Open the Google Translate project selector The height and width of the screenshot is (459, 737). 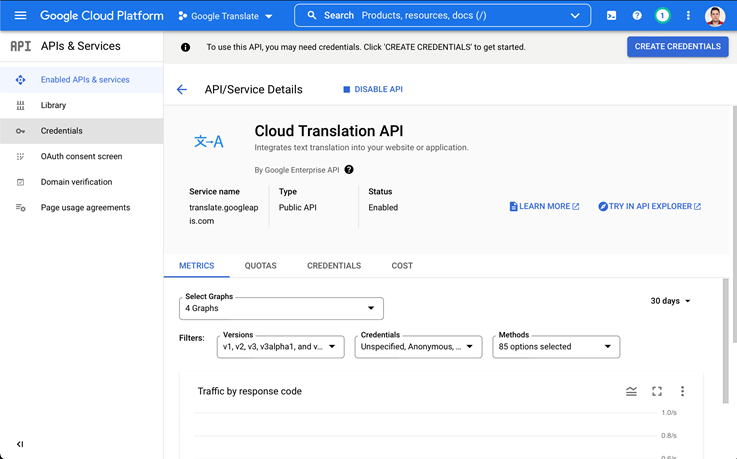[x=225, y=16]
